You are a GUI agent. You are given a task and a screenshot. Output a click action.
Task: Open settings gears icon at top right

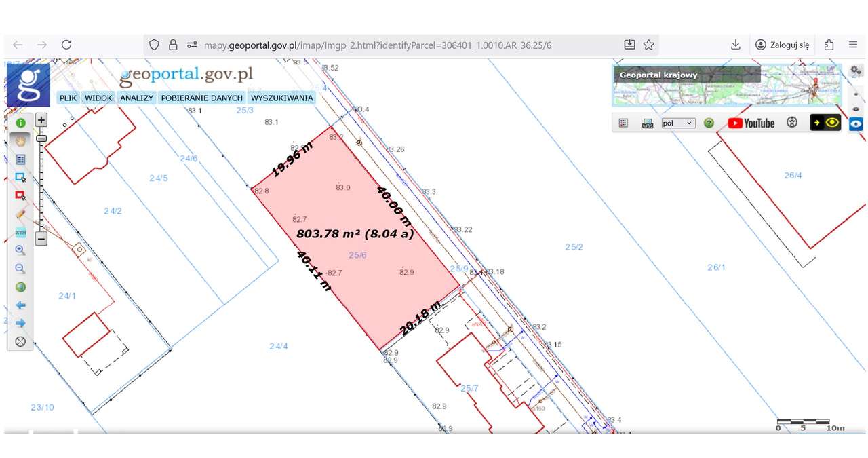point(856,71)
